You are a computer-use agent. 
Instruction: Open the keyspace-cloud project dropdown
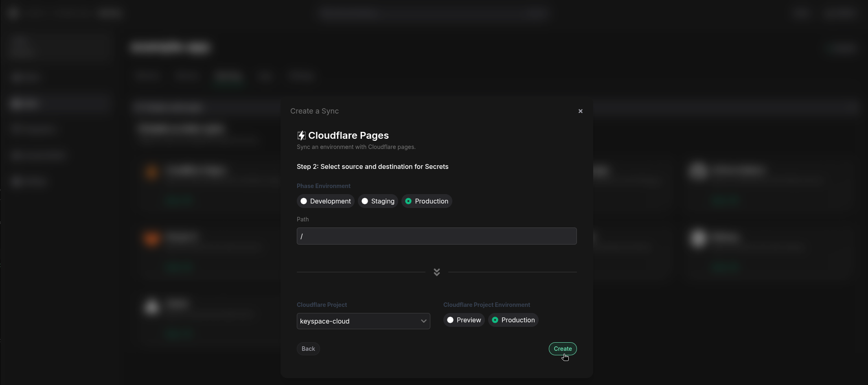(x=363, y=321)
